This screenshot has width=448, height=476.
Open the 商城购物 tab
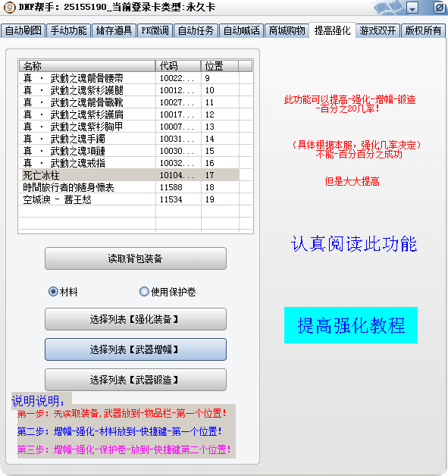click(287, 30)
